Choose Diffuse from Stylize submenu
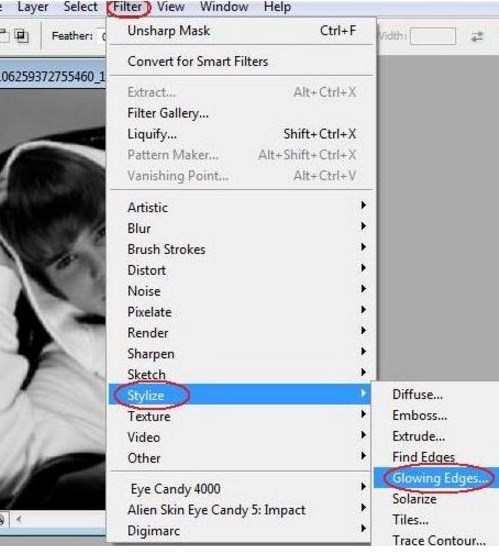The height and width of the screenshot is (555, 499). 436,394
